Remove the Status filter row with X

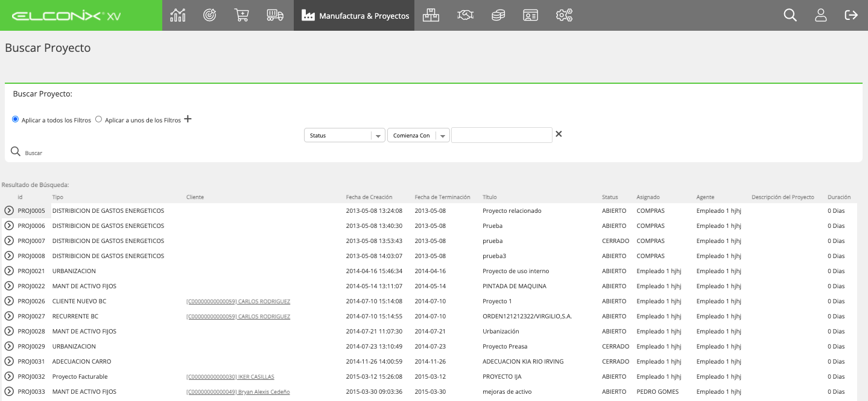(559, 134)
